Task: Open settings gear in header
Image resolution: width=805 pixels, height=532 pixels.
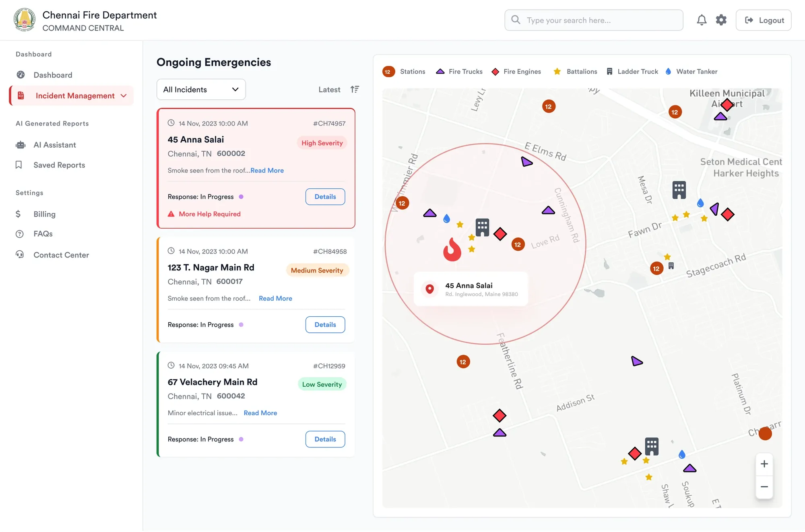Action: click(721, 20)
